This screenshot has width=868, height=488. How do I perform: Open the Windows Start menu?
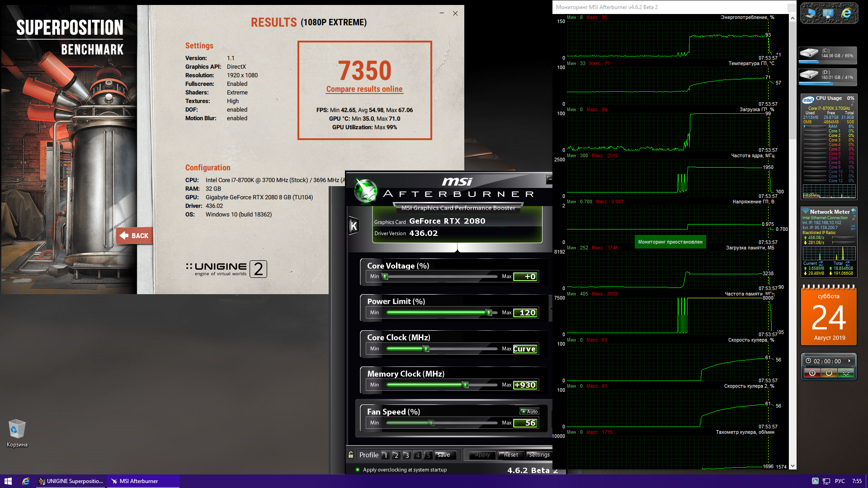pos(8,481)
